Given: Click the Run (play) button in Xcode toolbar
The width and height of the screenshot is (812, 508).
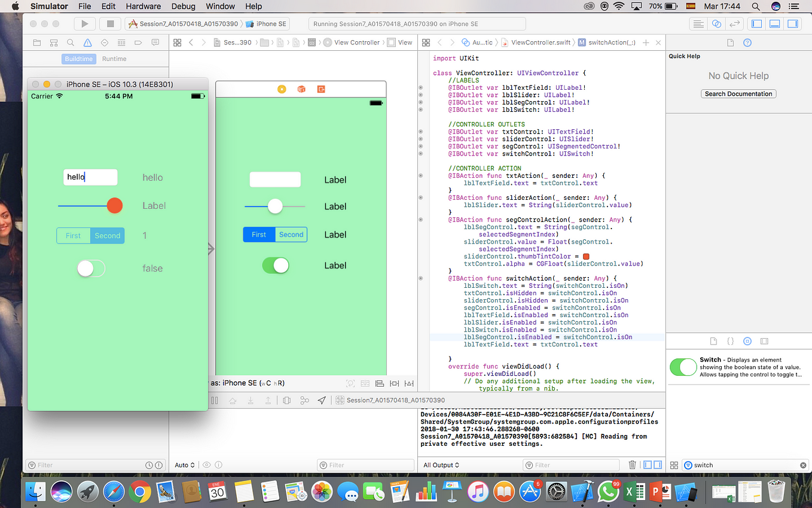Looking at the screenshot, I should coord(85,23).
